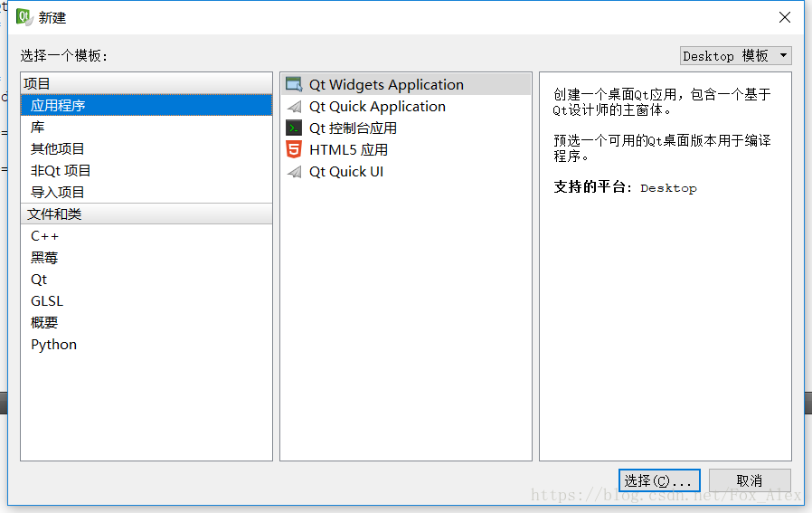This screenshot has height=513, width=812.
Task: Open the Desktop 模板 dropdown
Action: (735, 55)
